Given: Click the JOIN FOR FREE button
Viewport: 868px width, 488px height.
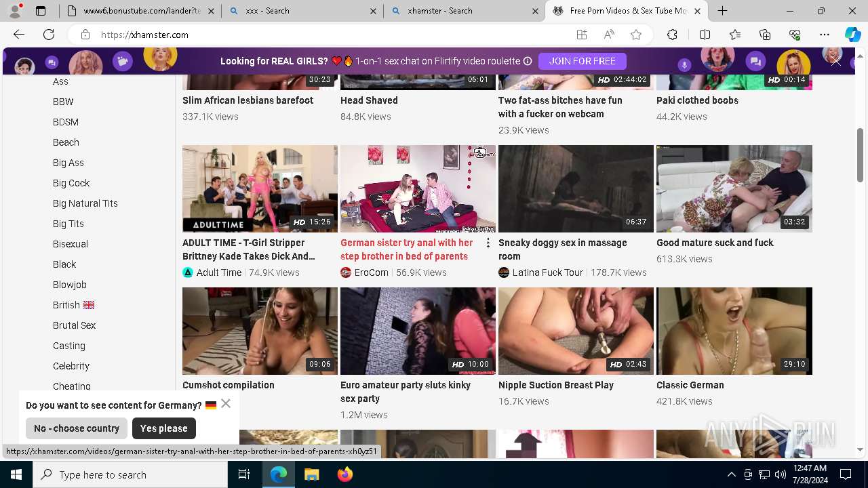Looking at the screenshot, I should 583,61.
